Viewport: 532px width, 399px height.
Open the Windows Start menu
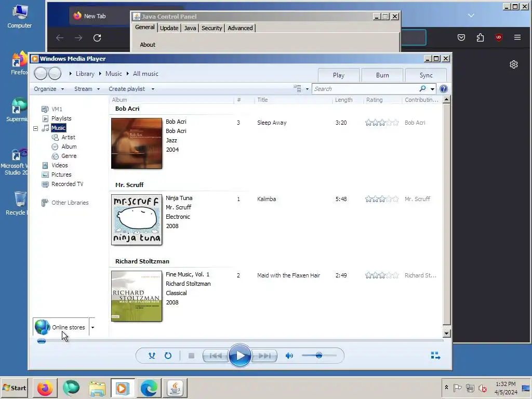click(14, 388)
